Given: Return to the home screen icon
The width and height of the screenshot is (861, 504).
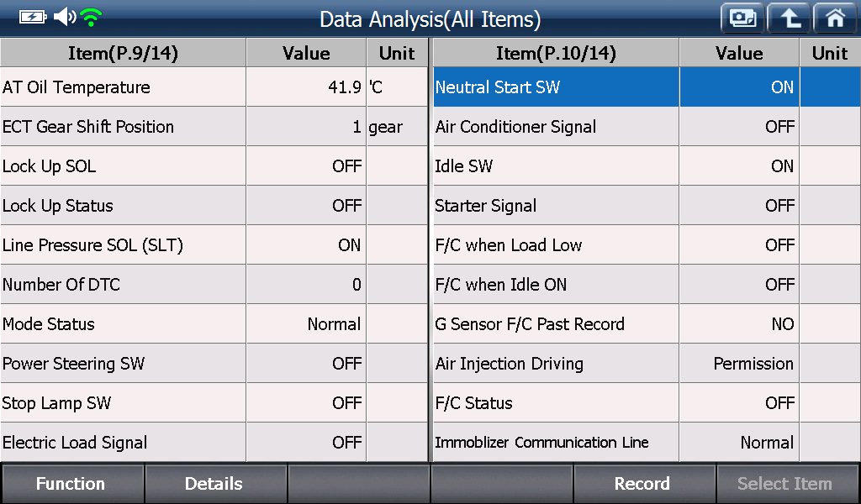Looking at the screenshot, I should coord(835,18).
